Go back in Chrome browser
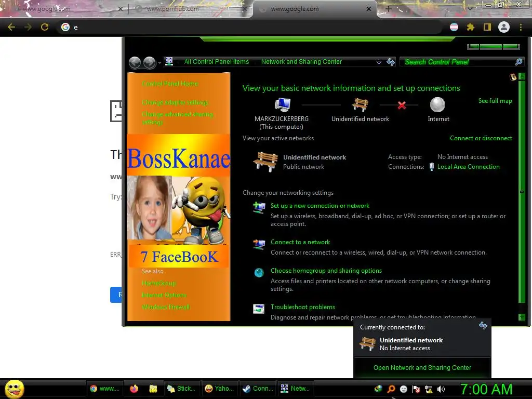 11,27
